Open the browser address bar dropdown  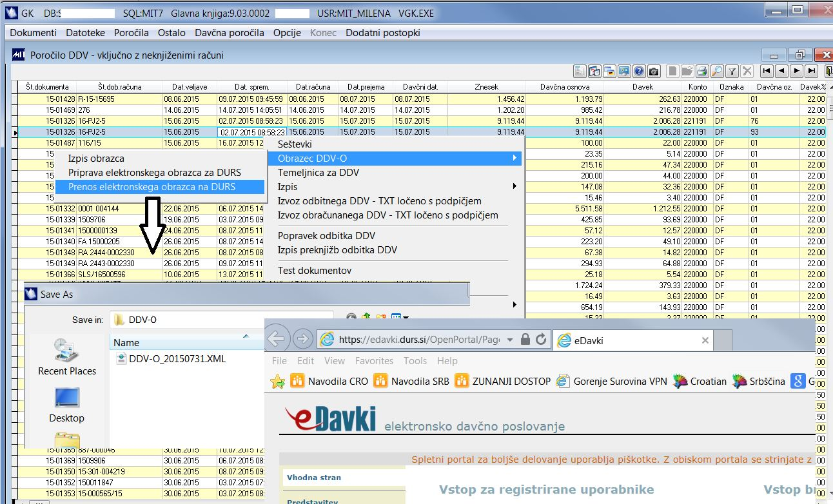(x=510, y=340)
